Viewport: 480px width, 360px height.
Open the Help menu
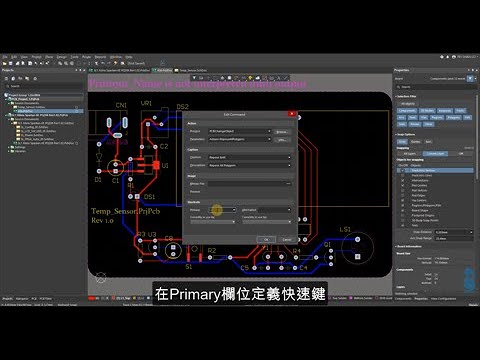(129, 57)
